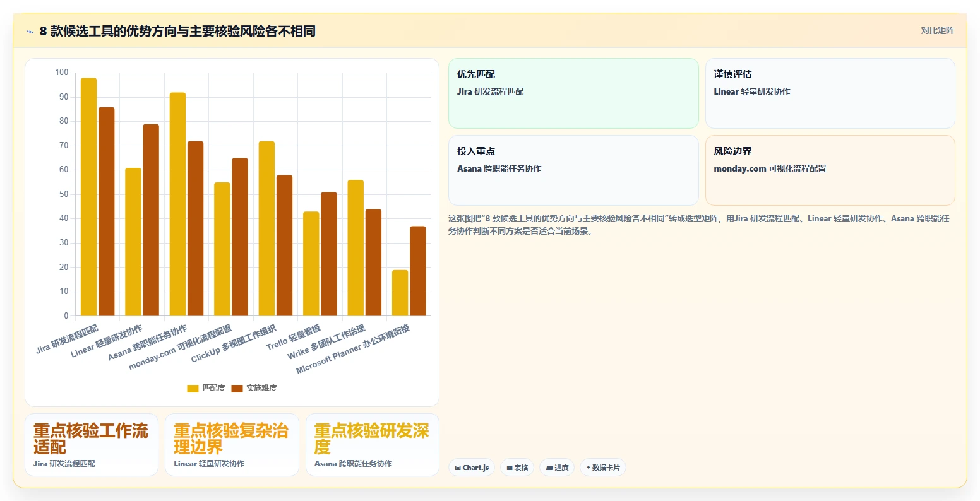Click the Asana 匹配度 yellow bar
Image resolution: width=980 pixels, height=501 pixels.
click(177, 204)
